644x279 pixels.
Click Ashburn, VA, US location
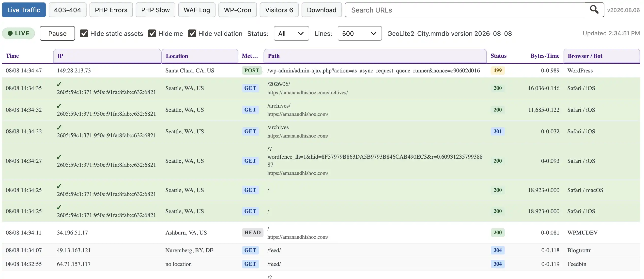click(186, 233)
